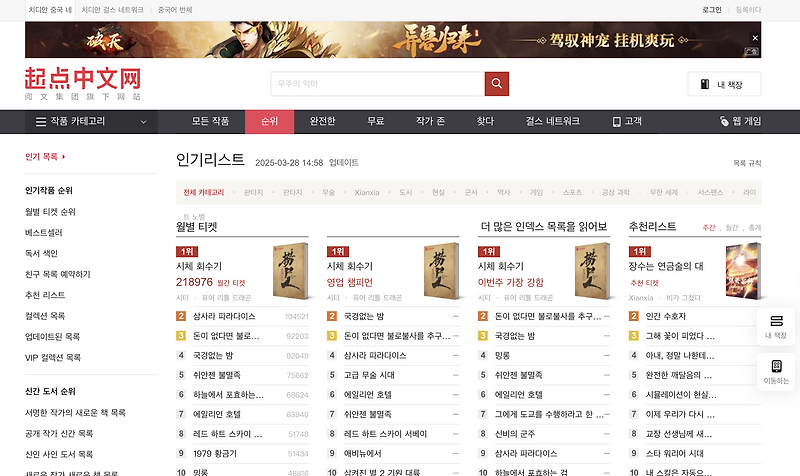
Task: Switch 추천리스트 to 주간 view
Action: (x=709, y=228)
